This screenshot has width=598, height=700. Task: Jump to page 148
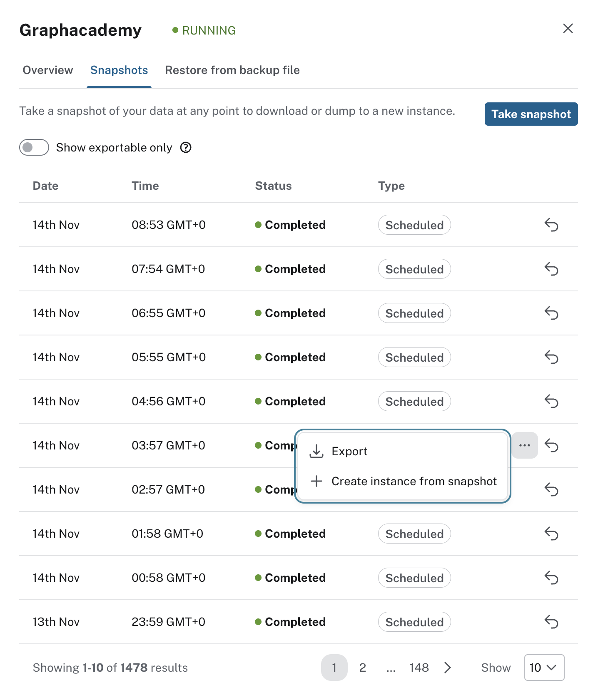419,668
